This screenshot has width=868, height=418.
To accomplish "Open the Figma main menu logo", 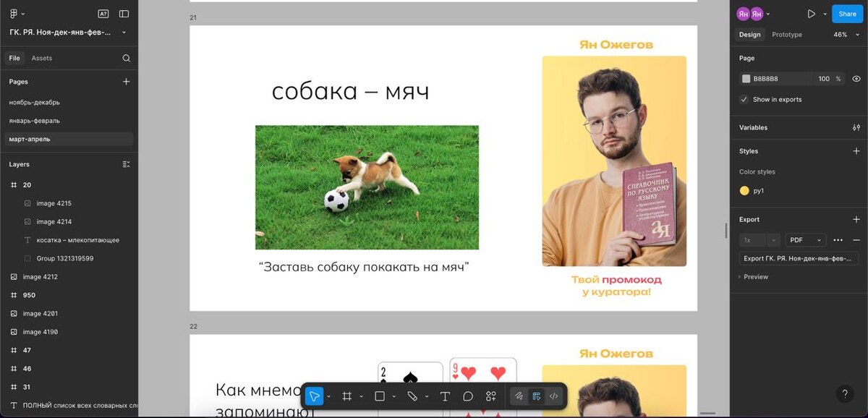I will coord(13,14).
